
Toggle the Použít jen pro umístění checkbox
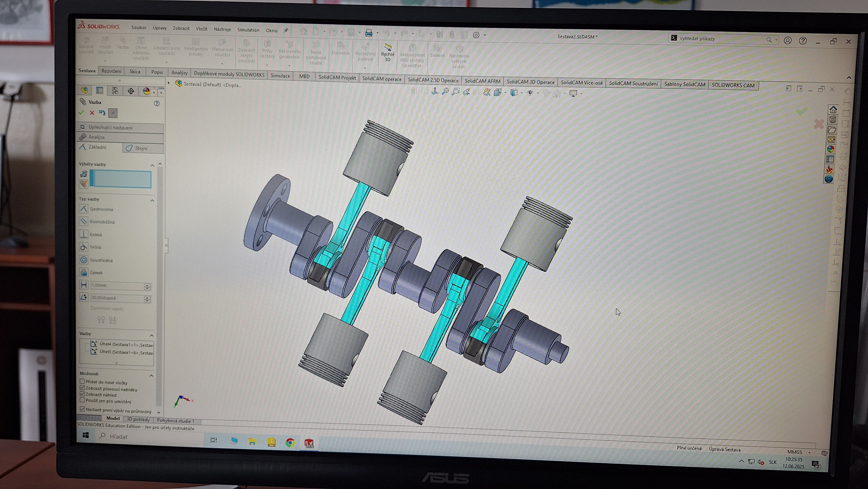click(82, 400)
